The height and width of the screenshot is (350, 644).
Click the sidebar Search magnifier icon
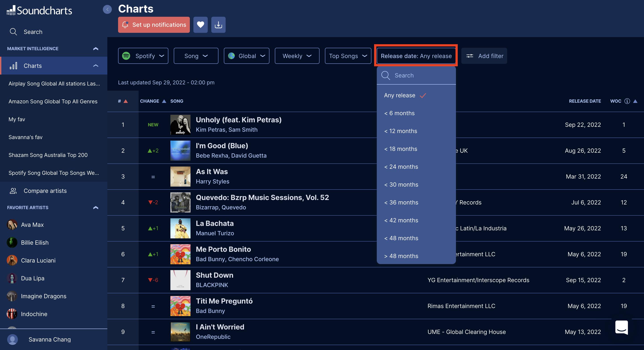click(x=13, y=32)
